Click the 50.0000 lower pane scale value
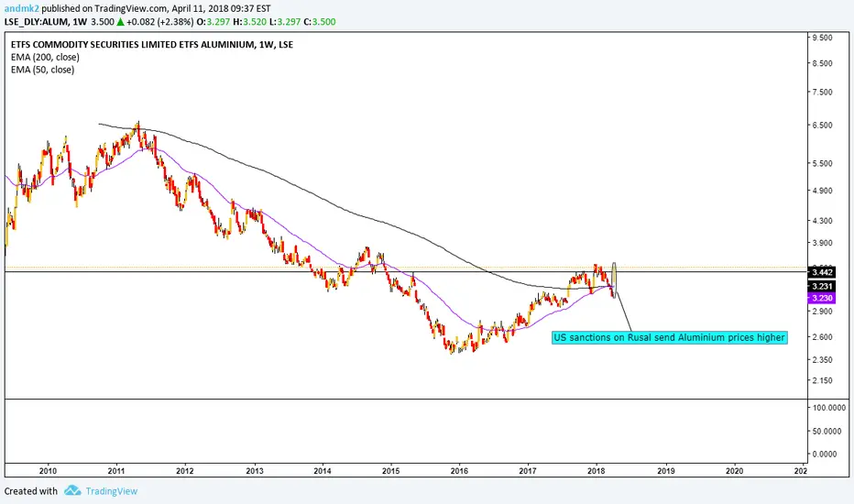The height and width of the screenshot is (504, 854). pyautogui.click(x=827, y=431)
